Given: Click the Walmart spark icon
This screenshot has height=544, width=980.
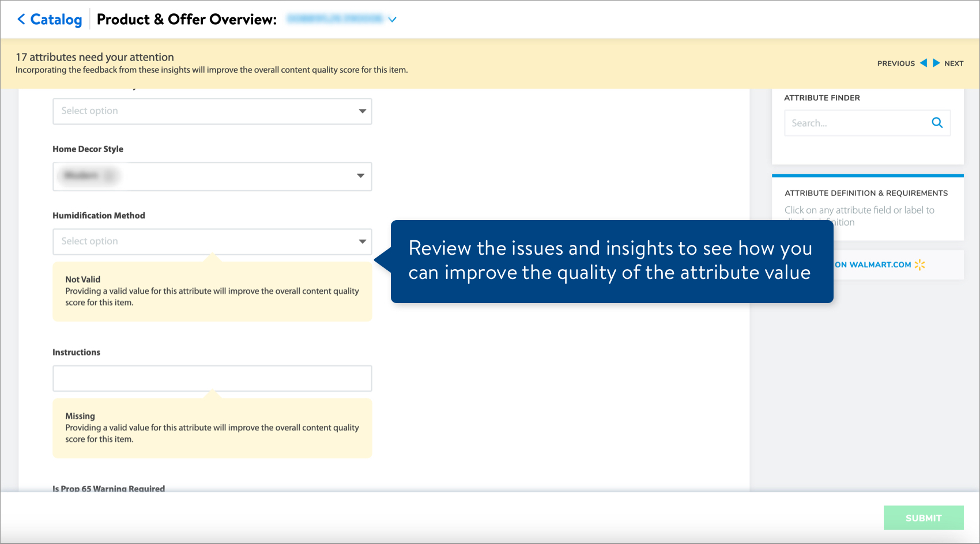Looking at the screenshot, I should (x=920, y=265).
